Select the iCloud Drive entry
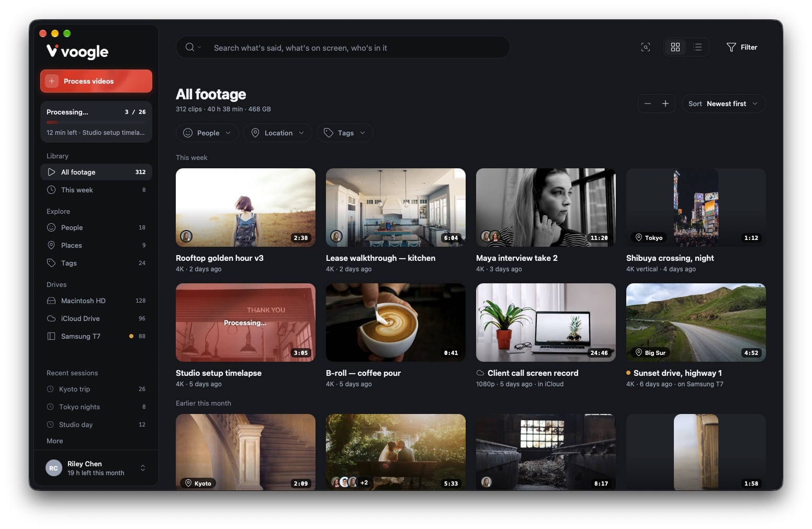 (96, 318)
